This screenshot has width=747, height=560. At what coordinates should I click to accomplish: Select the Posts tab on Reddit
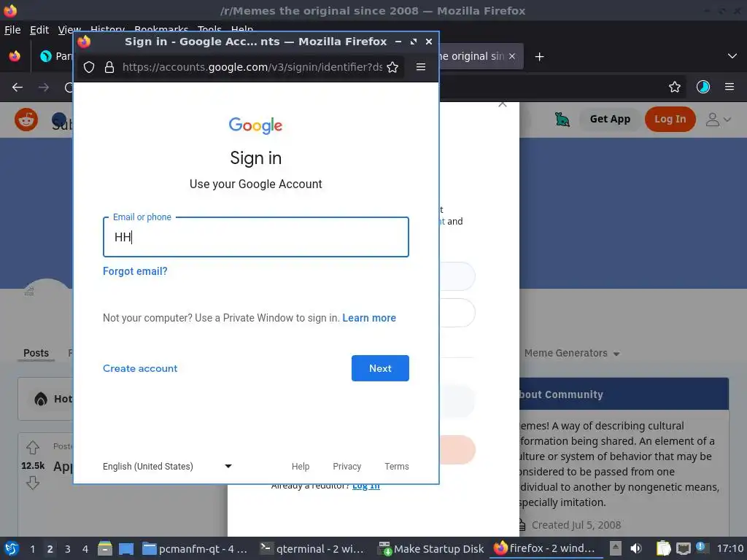tap(36, 353)
